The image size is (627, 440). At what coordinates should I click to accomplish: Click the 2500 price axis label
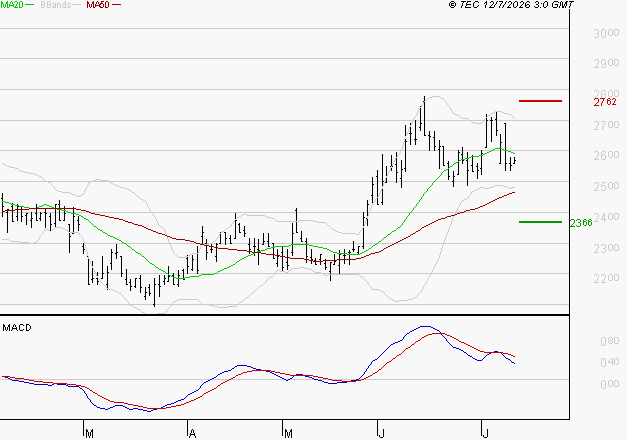click(606, 186)
